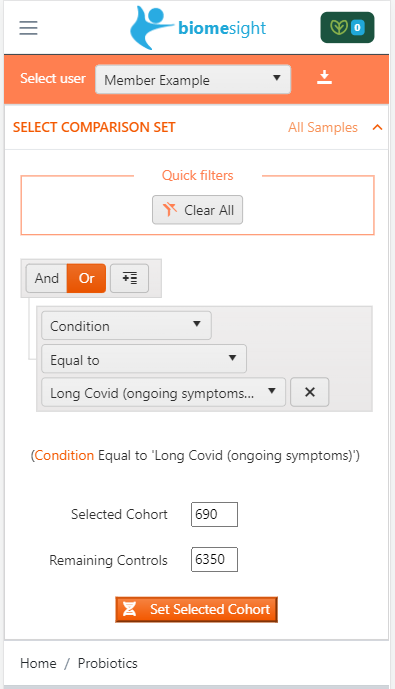Open the Long Covid value dropdown
This screenshot has width=395, height=689.
click(163, 392)
